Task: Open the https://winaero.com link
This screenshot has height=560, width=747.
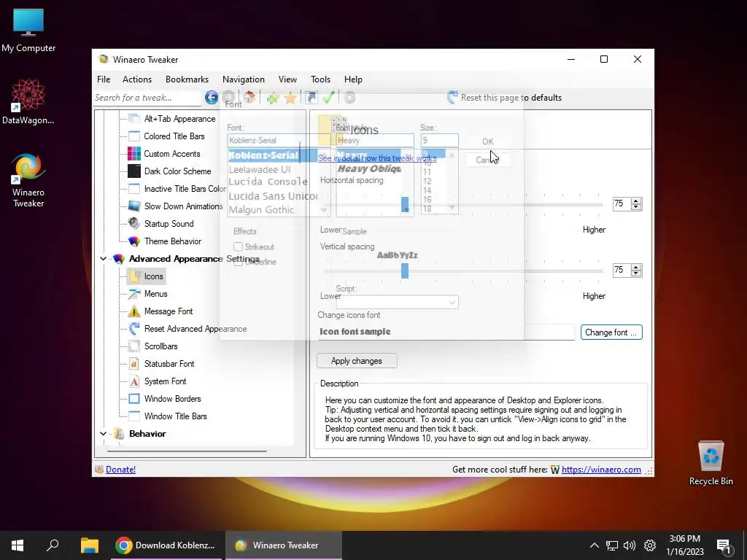Action: tap(601, 470)
